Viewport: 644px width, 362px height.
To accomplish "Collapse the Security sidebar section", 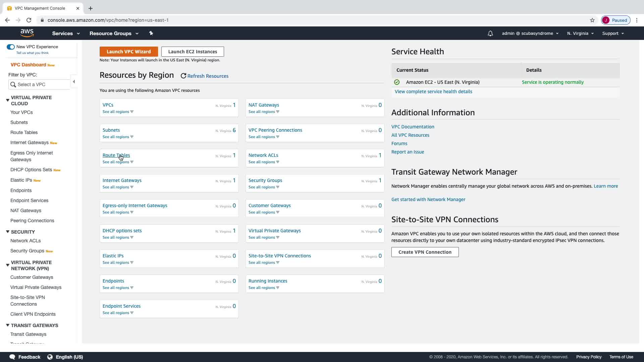I will [x=8, y=232].
